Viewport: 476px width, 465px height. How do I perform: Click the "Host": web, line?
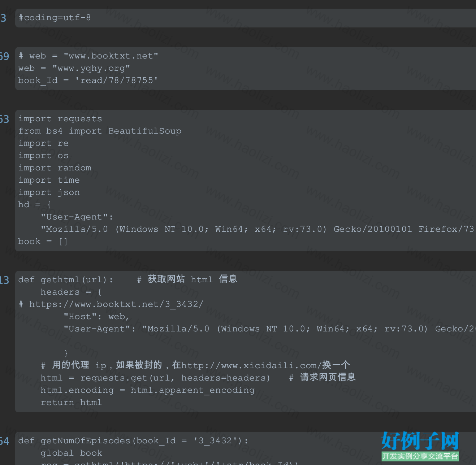coord(96,317)
